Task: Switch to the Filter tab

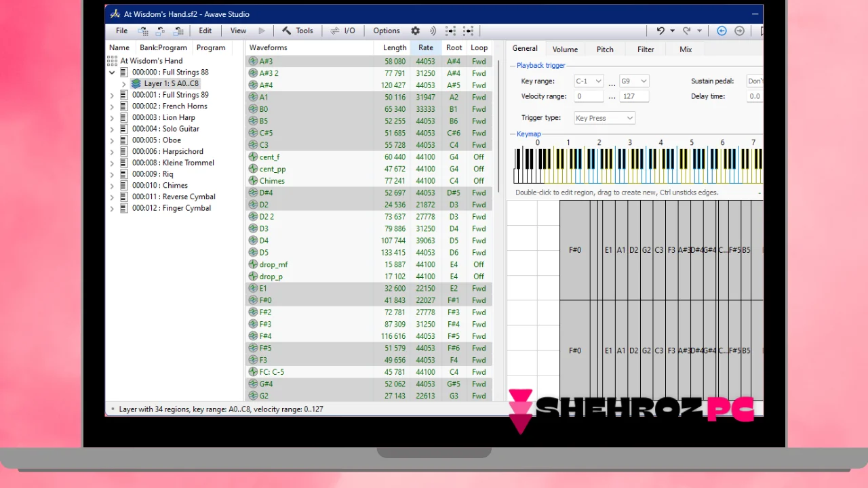Action: click(x=646, y=49)
